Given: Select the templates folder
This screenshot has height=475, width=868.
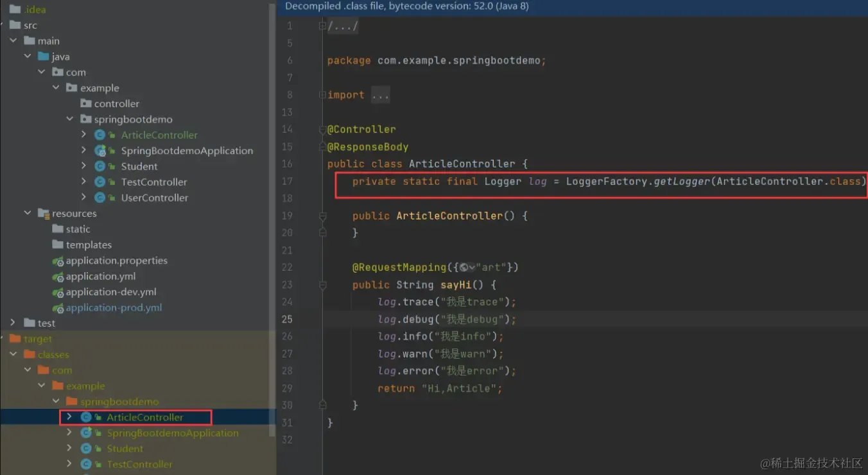Looking at the screenshot, I should pyautogui.click(x=89, y=245).
